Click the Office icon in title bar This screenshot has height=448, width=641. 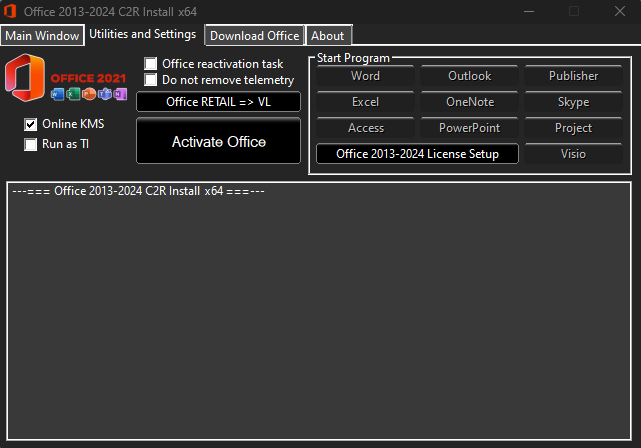coord(10,11)
